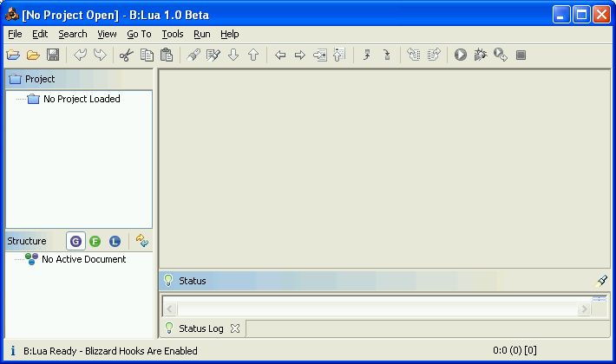Toggle the G globals structure filter
Image resolution: width=616 pixels, height=364 pixels.
pos(75,241)
